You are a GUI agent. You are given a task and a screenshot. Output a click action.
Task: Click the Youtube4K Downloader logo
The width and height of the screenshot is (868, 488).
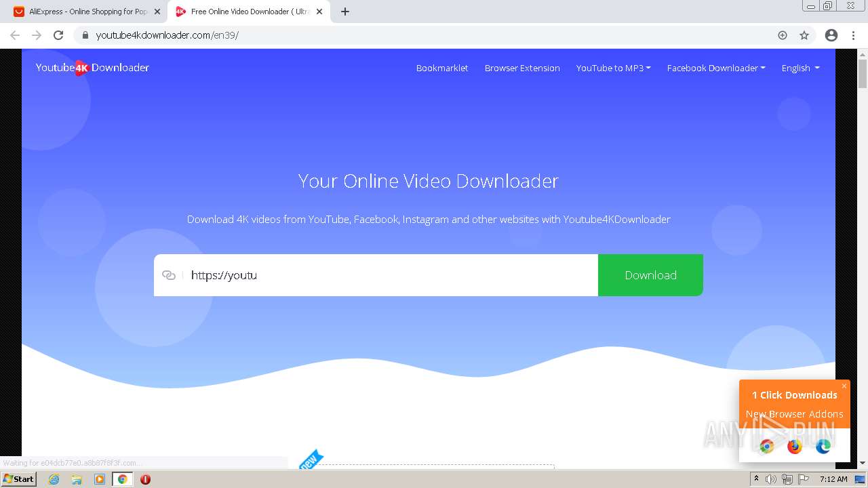tap(92, 68)
